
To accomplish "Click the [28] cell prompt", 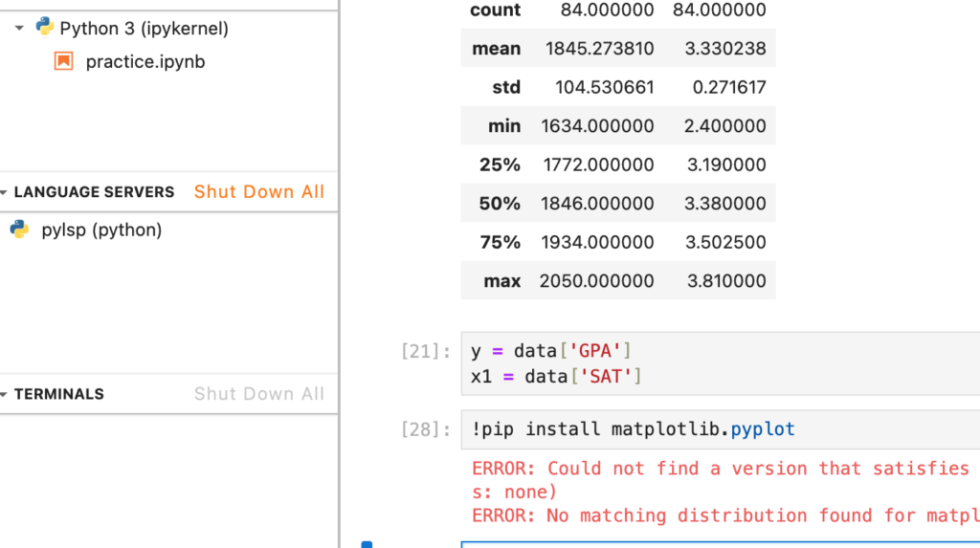I will 425,429.
